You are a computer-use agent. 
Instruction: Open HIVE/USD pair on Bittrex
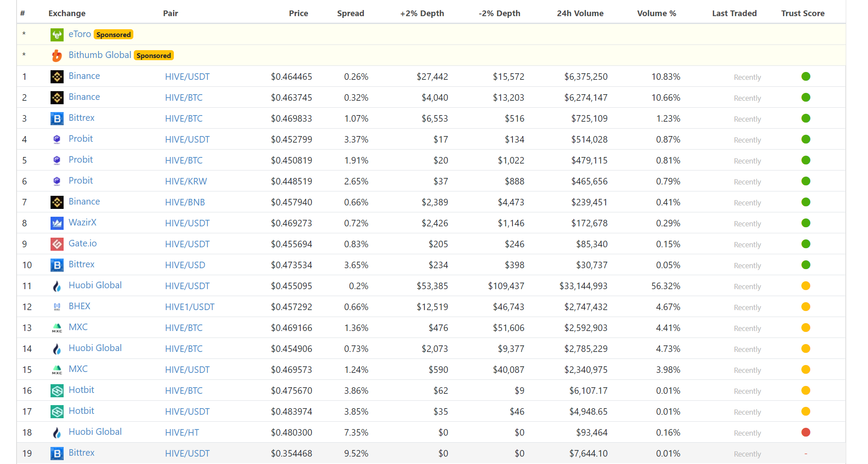tap(185, 265)
